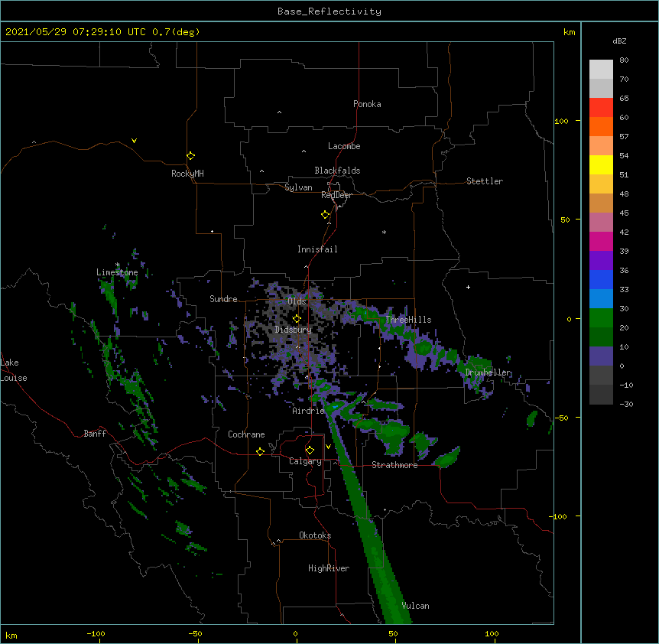Click the RockyMH label
This screenshot has width=659, height=644.
187,174
